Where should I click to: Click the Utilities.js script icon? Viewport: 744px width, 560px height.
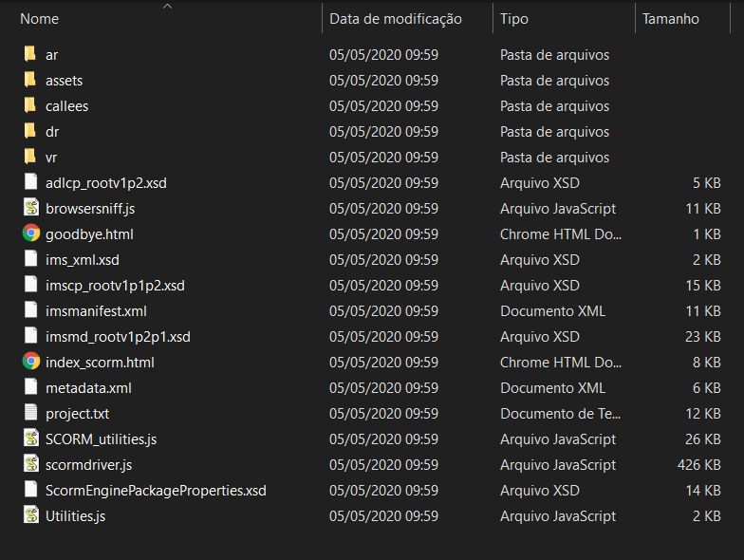(x=31, y=515)
